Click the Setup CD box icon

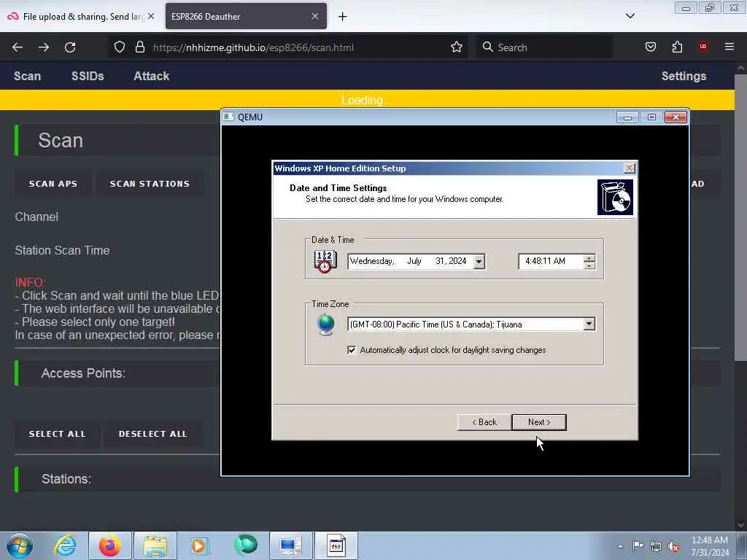pos(615,197)
